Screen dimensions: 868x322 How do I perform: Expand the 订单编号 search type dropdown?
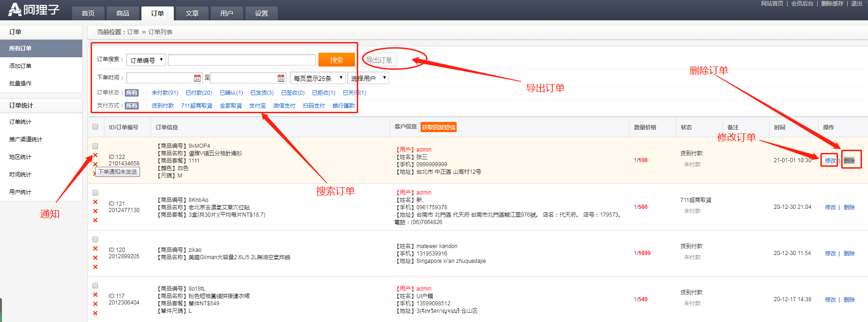[x=146, y=60]
